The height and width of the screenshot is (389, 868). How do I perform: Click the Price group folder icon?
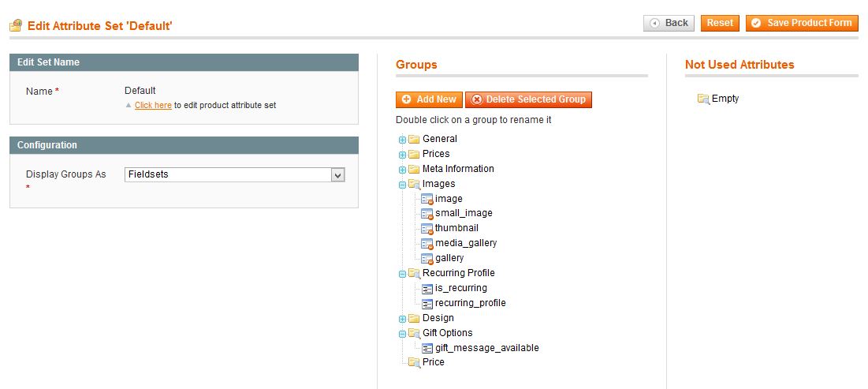[414, 362]
